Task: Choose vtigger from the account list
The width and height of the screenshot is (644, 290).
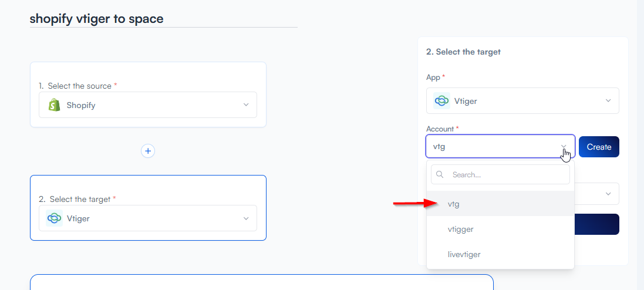Action: pyautogui.click(x=460, y=229)
